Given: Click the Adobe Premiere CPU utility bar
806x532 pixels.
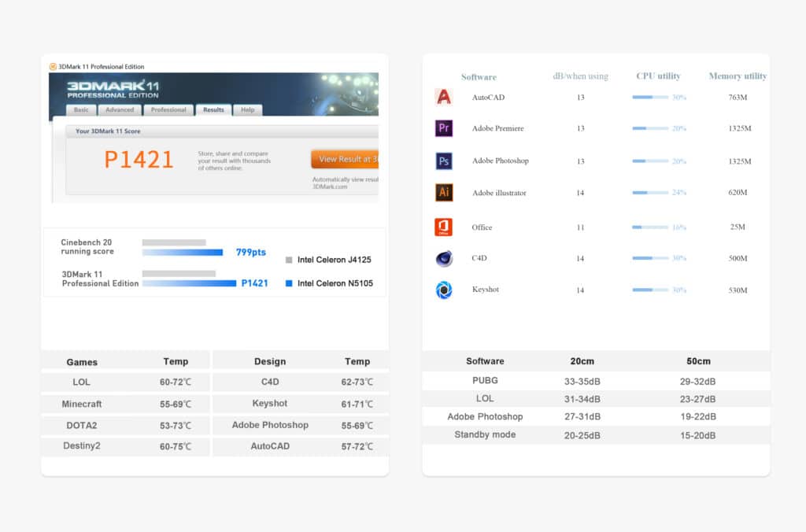Looking at the screenshot, I should pyautogui.click(x=650, y=128).
